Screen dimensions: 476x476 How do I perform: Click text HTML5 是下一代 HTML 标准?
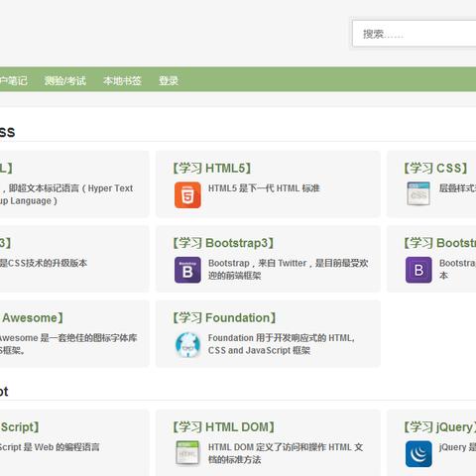point(264,188)
